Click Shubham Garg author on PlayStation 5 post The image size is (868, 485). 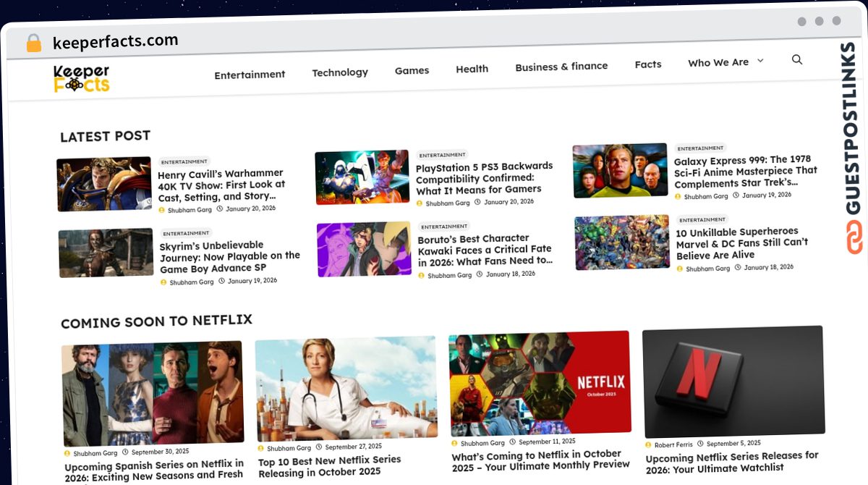click(448, 203)
